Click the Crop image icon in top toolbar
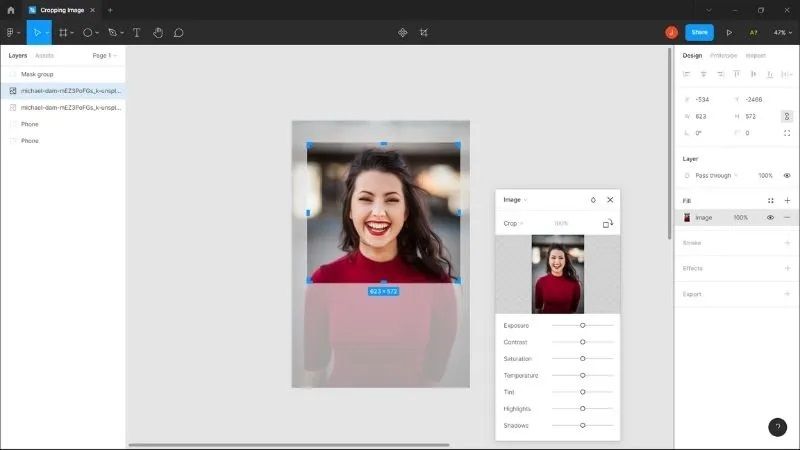The image size is (800, 450). pyautogui.click(x=424, y=32)
